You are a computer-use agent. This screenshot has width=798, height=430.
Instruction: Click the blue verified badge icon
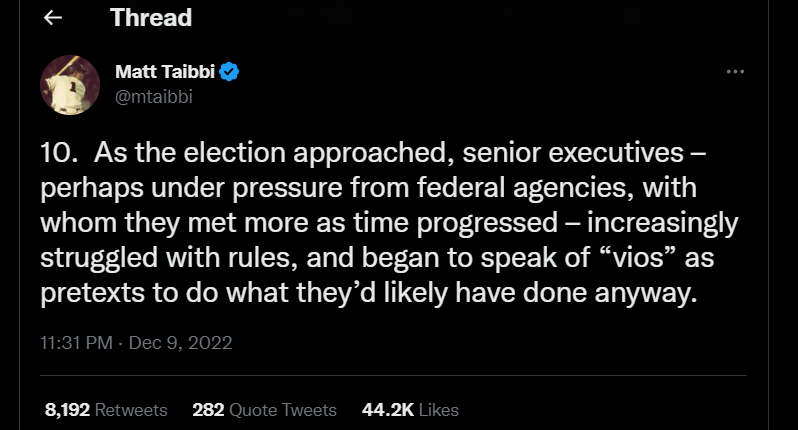pyautogui.click(x=228, y=72)
